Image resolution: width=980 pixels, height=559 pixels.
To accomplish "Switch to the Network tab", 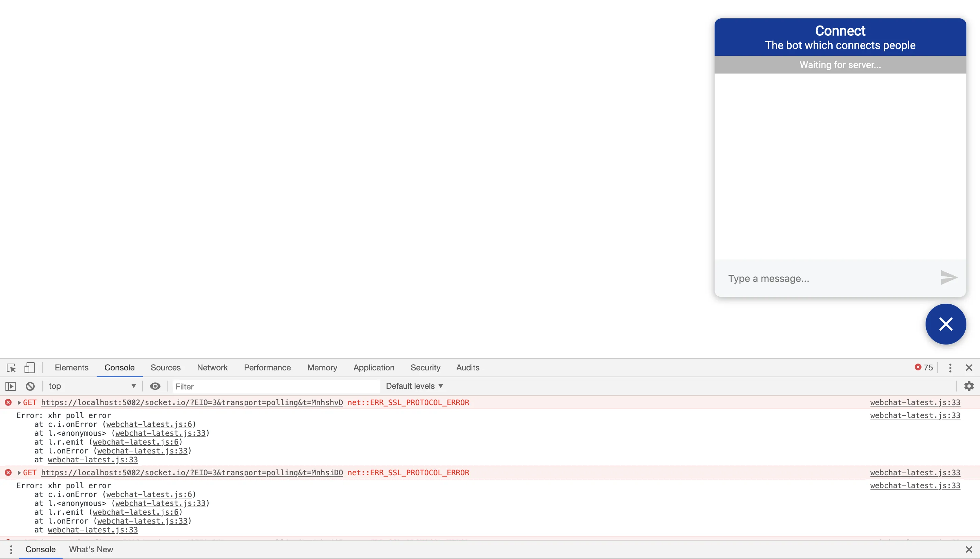I will 212,368.
